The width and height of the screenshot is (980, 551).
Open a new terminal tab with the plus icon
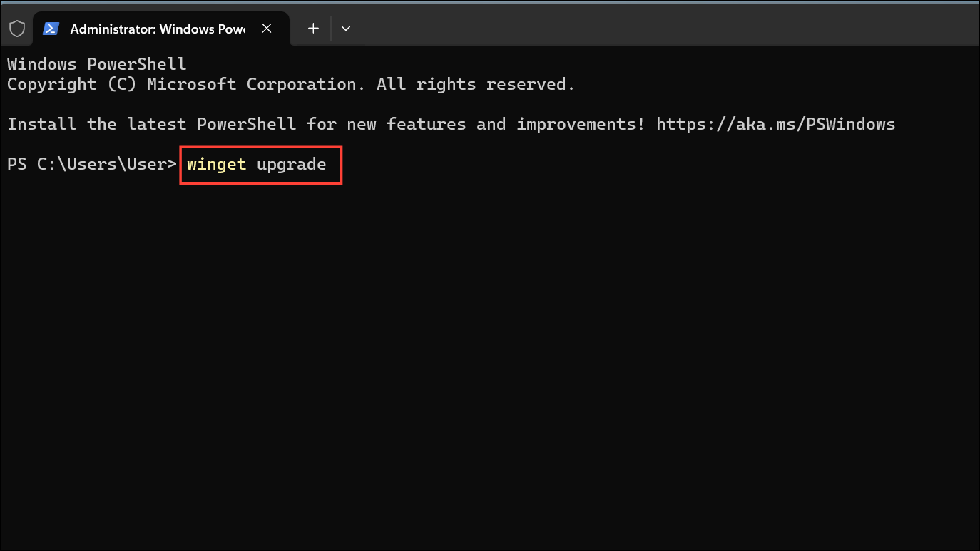tap(313, 28)
